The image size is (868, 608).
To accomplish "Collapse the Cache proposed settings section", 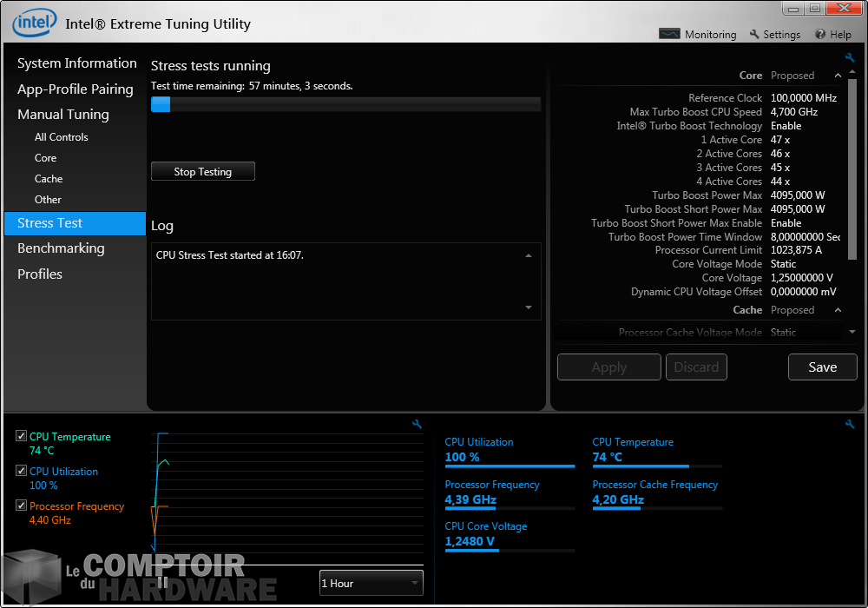I will click(838, 310).
